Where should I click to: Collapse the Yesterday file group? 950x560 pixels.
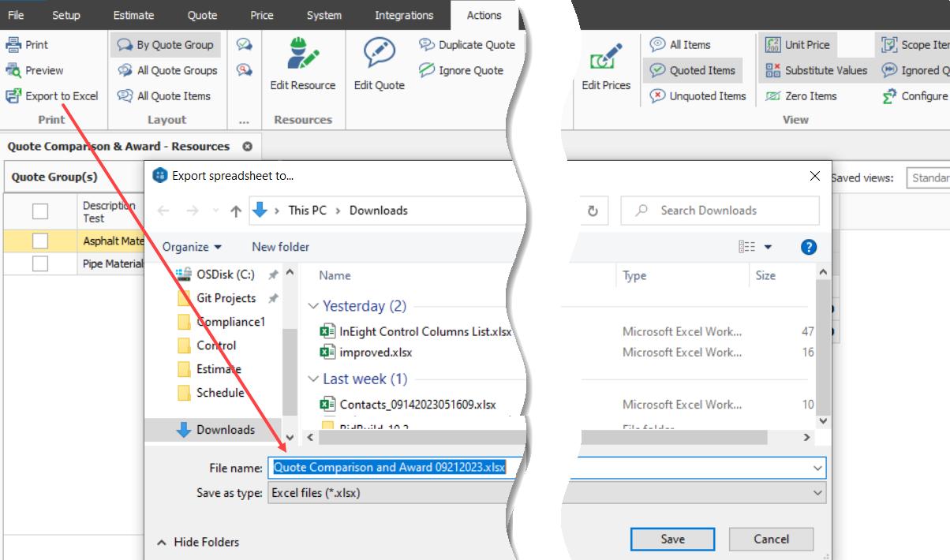tap(314, 306)
